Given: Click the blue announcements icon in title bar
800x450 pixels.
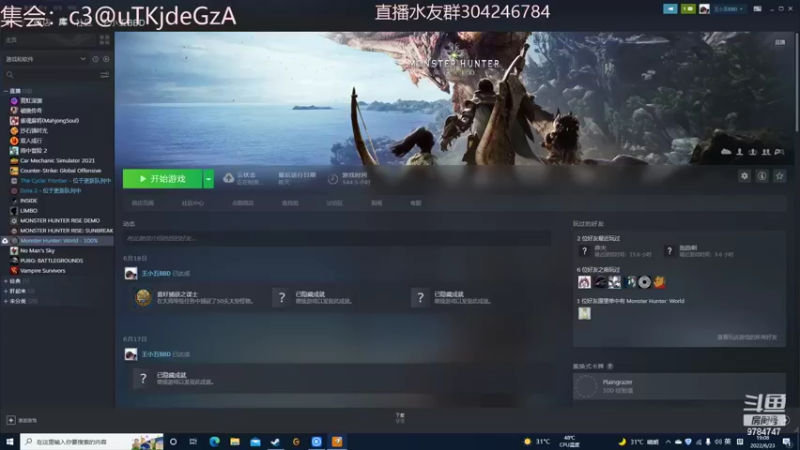Looking at the screenshot, I should point(670,9).
